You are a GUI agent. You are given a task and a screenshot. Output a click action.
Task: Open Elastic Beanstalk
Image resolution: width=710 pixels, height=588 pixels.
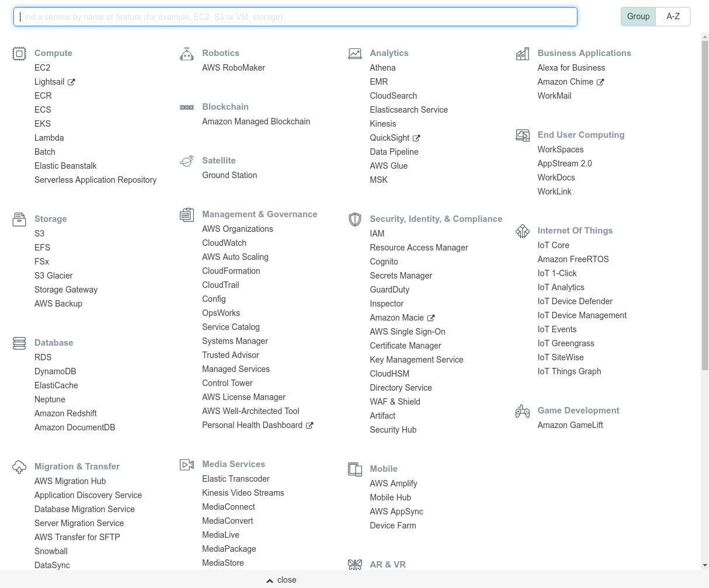65,166
